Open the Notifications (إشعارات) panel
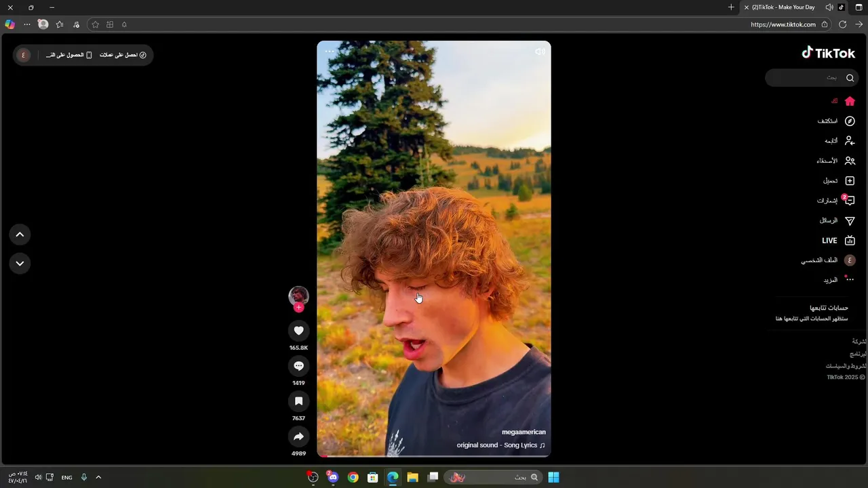The height and width of the screenshot is (488, 868). pos(836,201)
